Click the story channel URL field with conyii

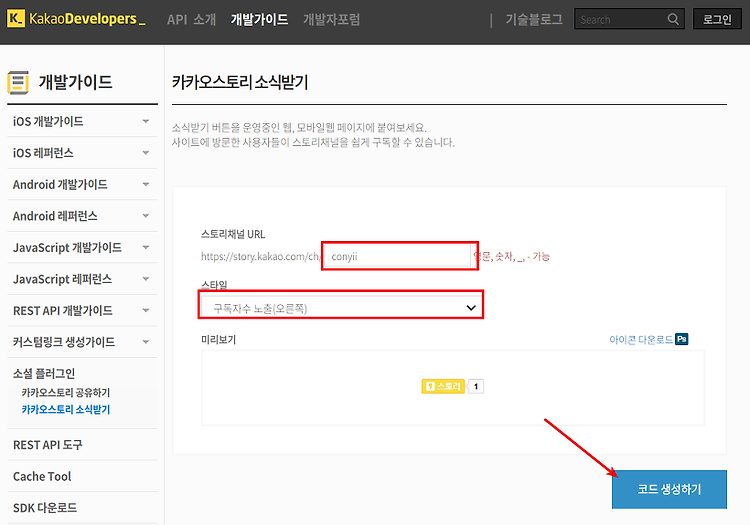(398, 256)
